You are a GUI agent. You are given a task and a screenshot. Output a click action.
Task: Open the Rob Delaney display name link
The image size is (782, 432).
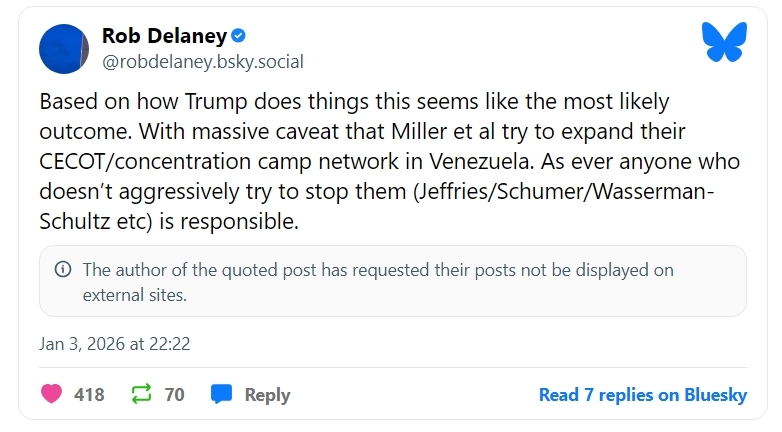pos(163,36)
